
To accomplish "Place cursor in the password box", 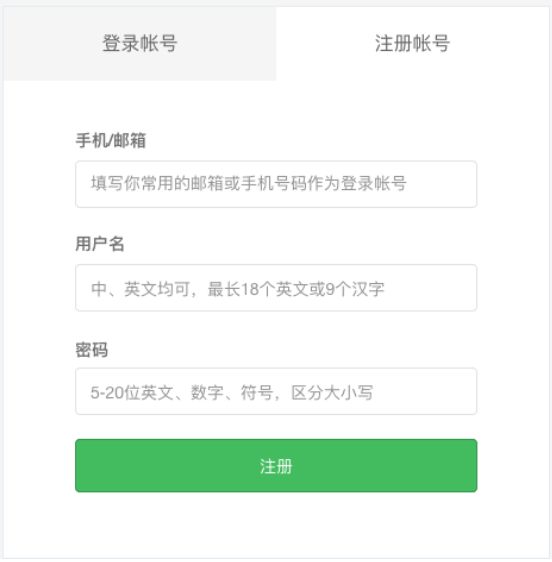I will (x=276, y=391).
